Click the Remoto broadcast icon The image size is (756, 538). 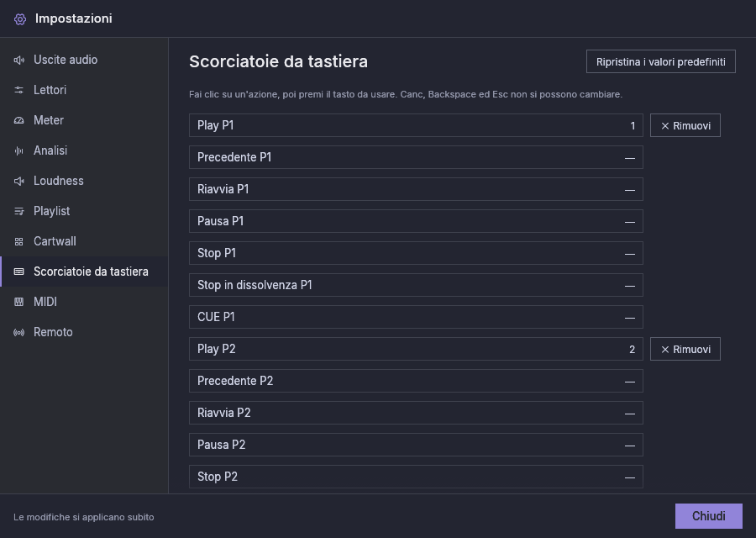tap(18, 332)
